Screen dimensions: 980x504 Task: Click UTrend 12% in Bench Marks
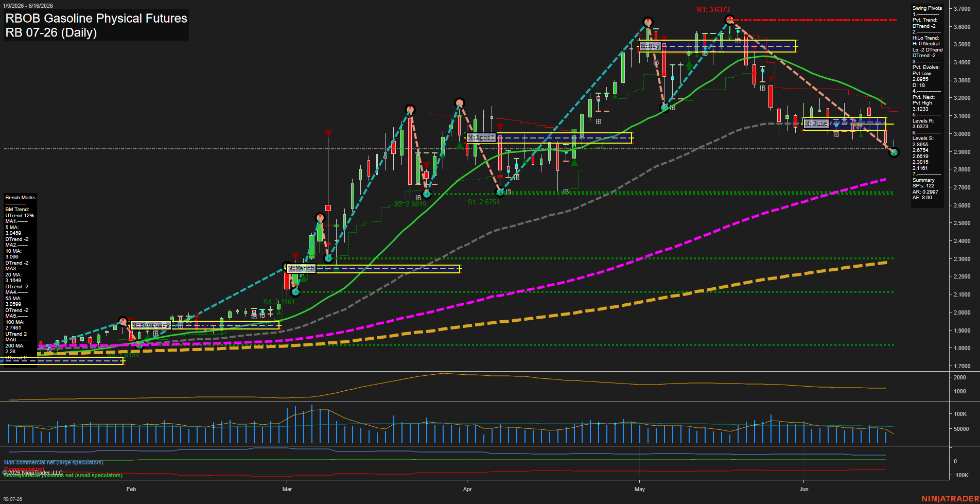tap(20, 216)
